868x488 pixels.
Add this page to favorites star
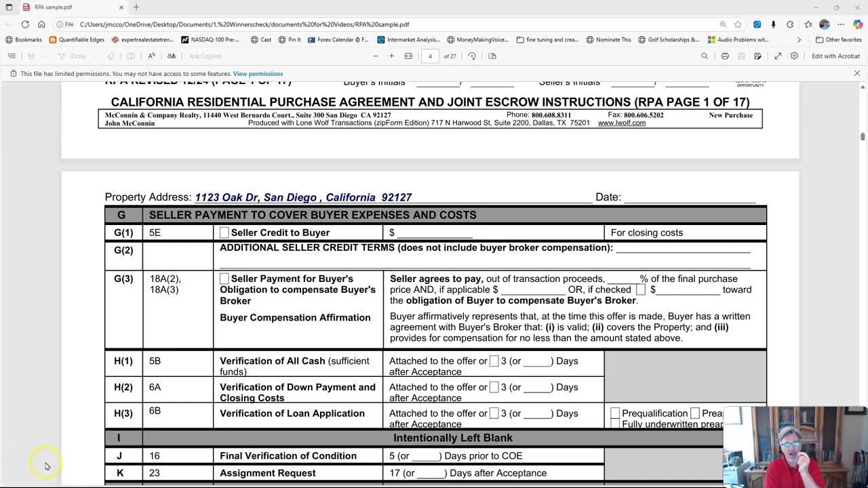pos(738,24)
